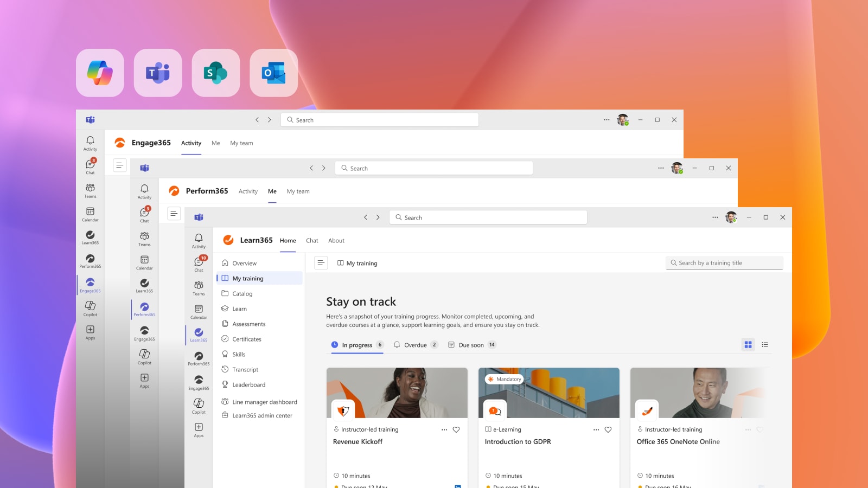Open the Overdue filter showing 2 items
868x488 pixels.
(x=415, y=344)
